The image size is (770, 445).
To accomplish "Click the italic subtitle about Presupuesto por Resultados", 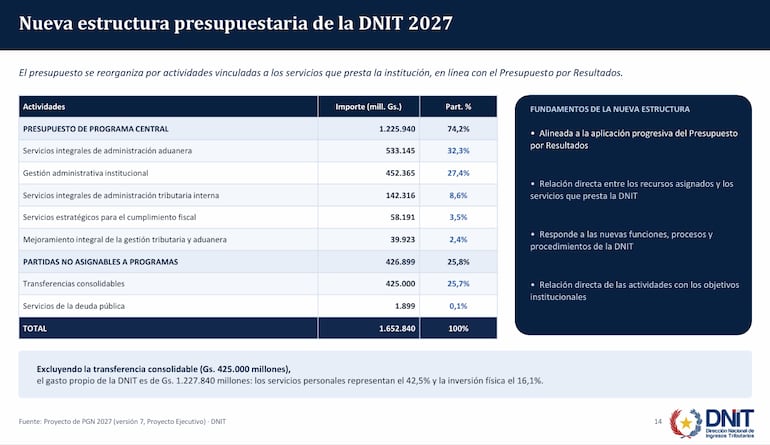I will pos(321,73).
